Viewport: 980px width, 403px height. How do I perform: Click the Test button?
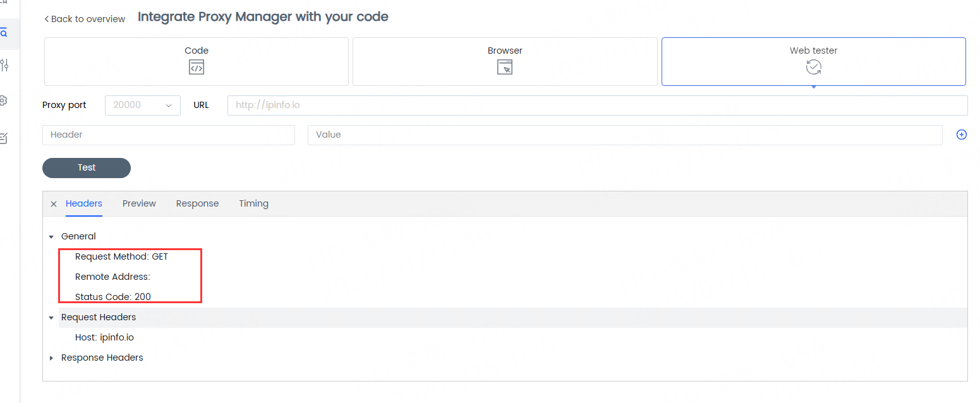(87, 168)
